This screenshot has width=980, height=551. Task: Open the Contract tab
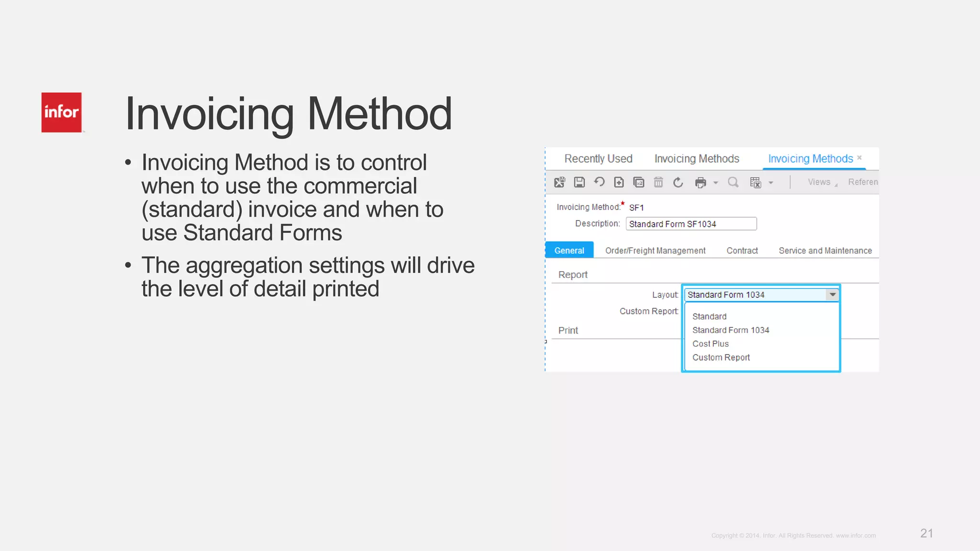pos(742,251)
